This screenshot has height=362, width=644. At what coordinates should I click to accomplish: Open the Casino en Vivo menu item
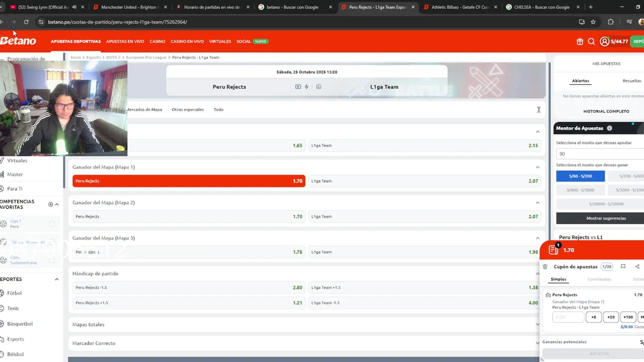point(187,41)
